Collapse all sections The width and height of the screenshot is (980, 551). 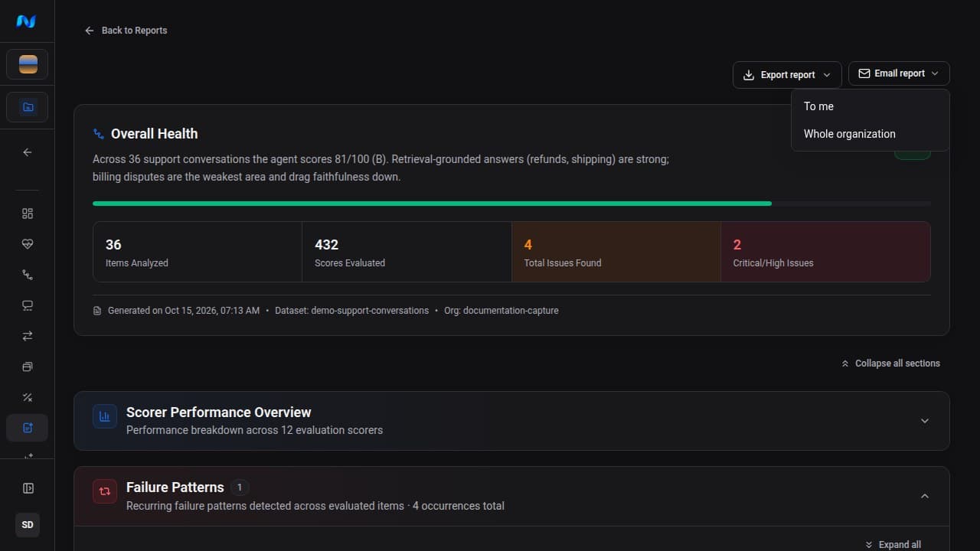pos(890,364)
